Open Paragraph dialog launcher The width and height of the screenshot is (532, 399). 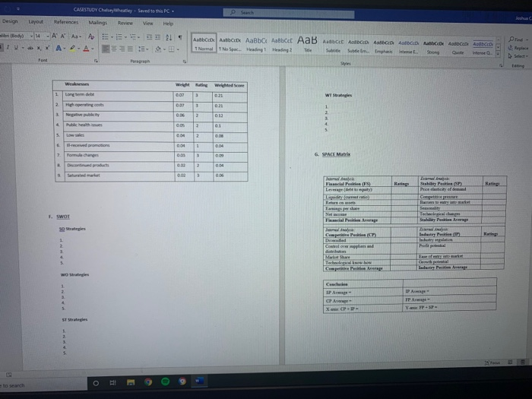point(185,62)
